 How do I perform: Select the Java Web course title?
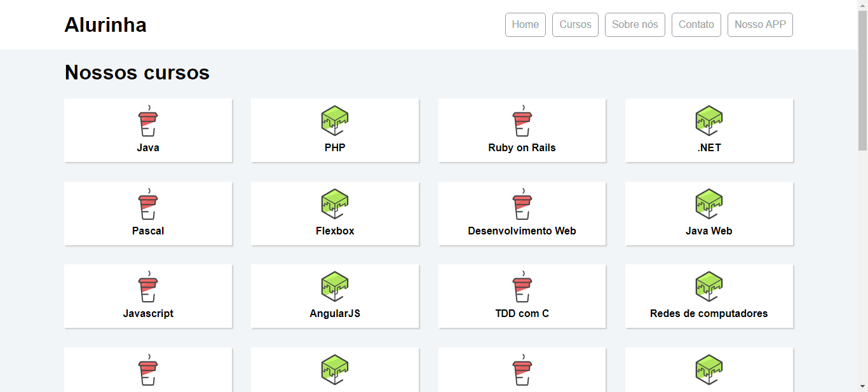coord(709,231)
